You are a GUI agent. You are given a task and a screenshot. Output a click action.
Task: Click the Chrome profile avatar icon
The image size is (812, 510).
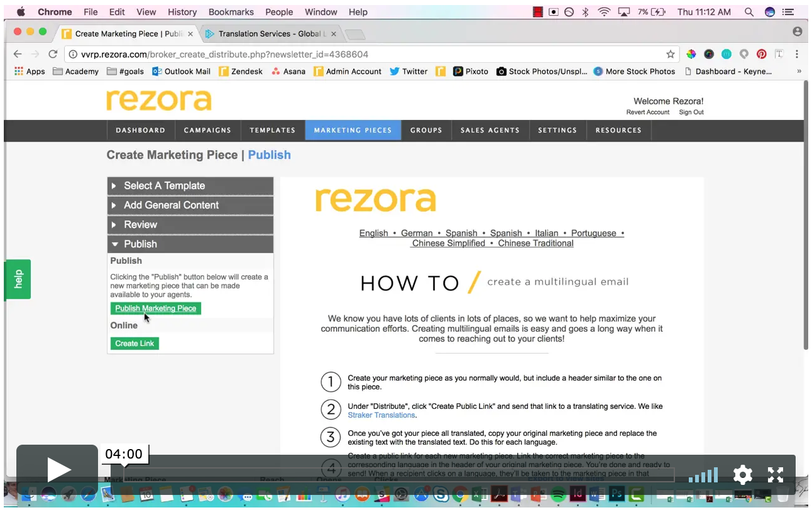[x=798, y=31]
